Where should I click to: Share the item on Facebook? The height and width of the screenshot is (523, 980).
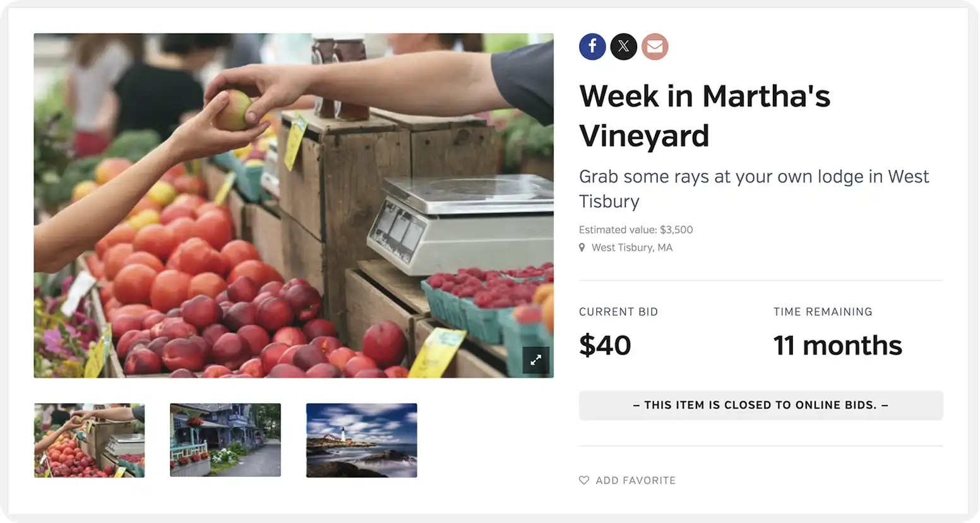pos(592,47)
